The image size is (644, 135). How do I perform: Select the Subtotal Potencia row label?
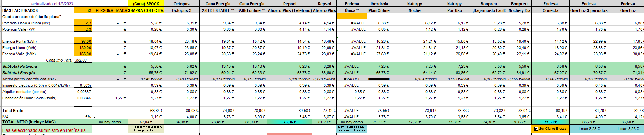(x=20, y=66)
